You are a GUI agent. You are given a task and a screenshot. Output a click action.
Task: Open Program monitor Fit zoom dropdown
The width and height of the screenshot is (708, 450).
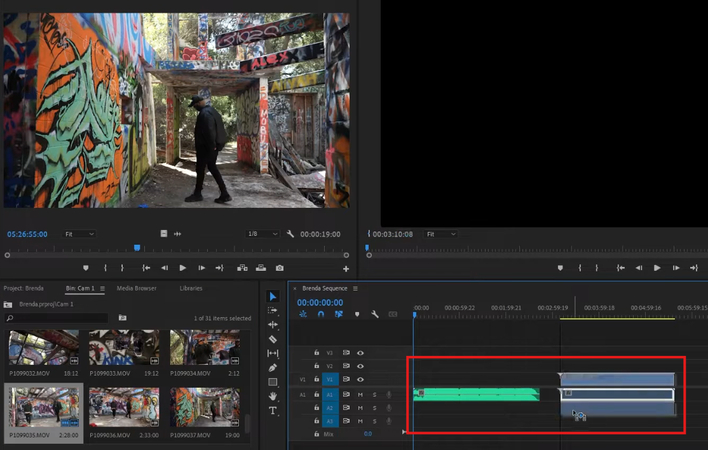441,234
